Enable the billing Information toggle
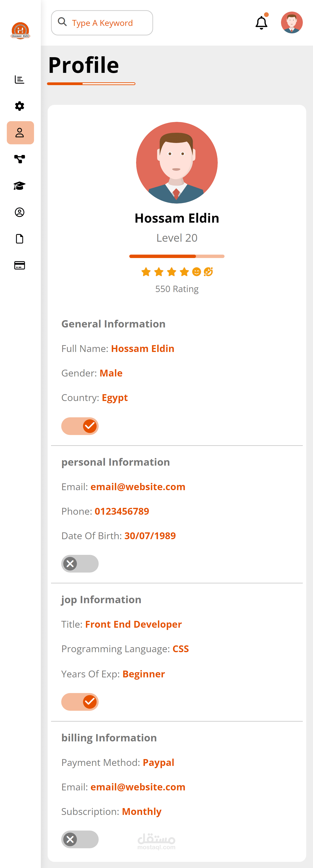The image size is (313, 868). pos(80,839)
